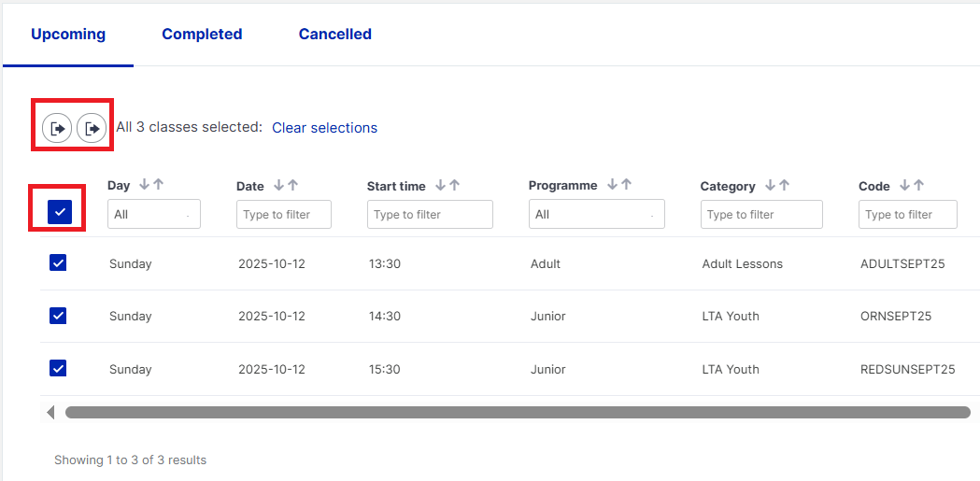
Task: Expand the Programme filter dropdown
Action: (x=596, y=215)
